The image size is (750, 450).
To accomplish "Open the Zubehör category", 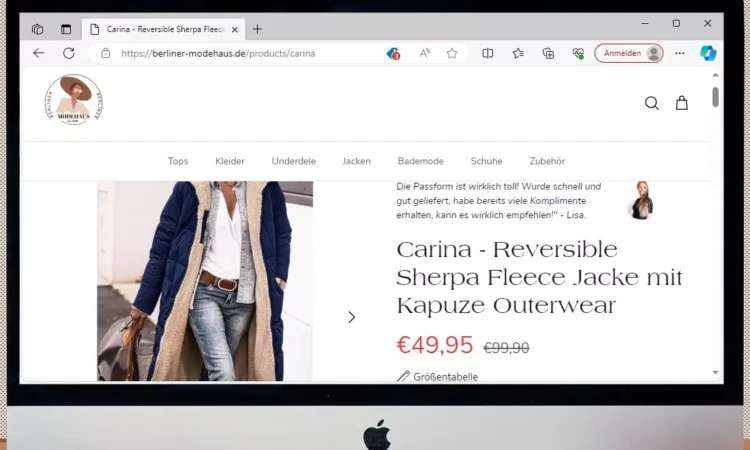I will pyautogui.click(x=547, y=161).
